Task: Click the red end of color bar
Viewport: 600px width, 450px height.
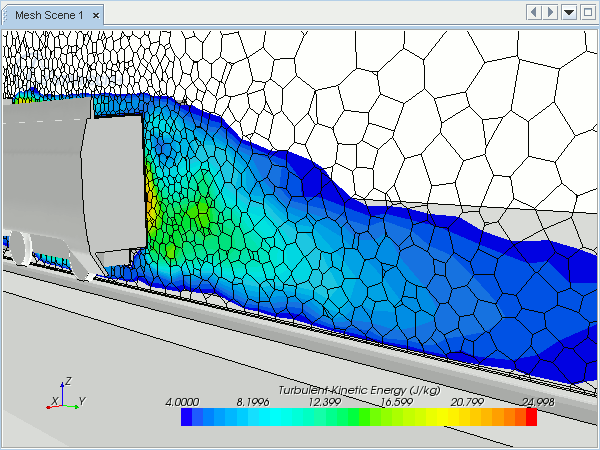Action: click(x=531, y=418)
